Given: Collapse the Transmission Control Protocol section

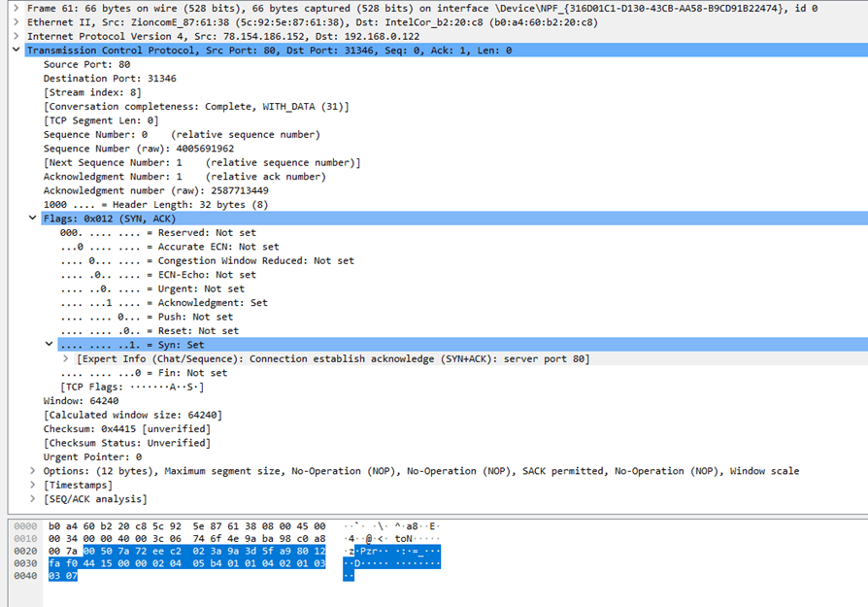Looking at the screenshot, I should [17, 50].
